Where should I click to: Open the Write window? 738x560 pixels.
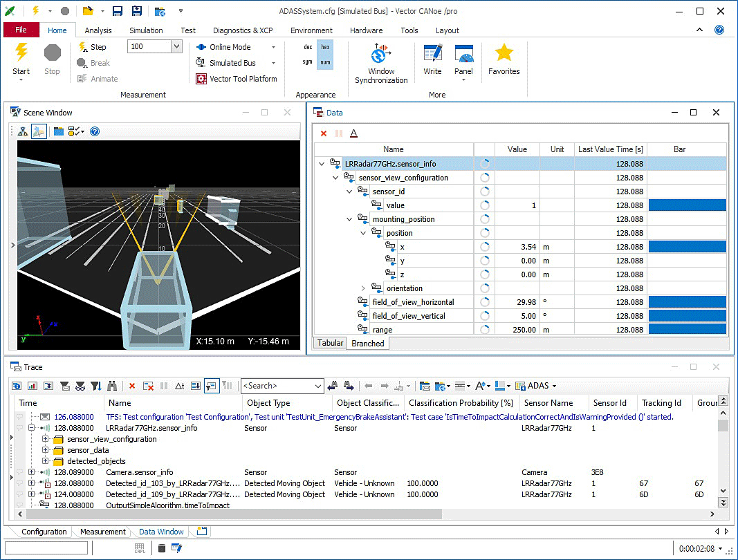pyautogui.click(x=432, y=59)
